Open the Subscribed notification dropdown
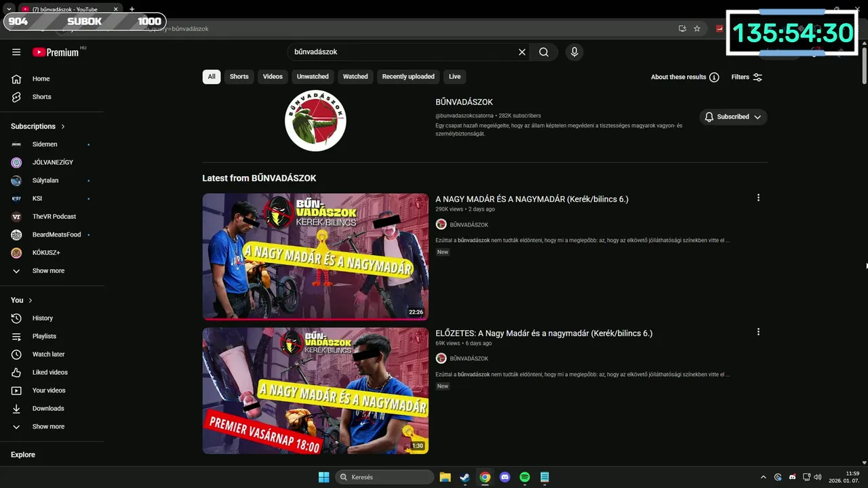 [x=733, y=117]
